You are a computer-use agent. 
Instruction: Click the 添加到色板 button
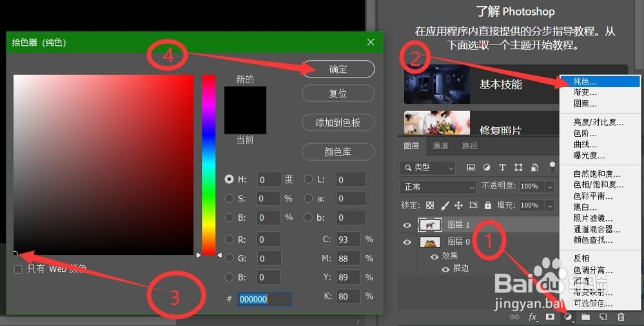point(338,123)
